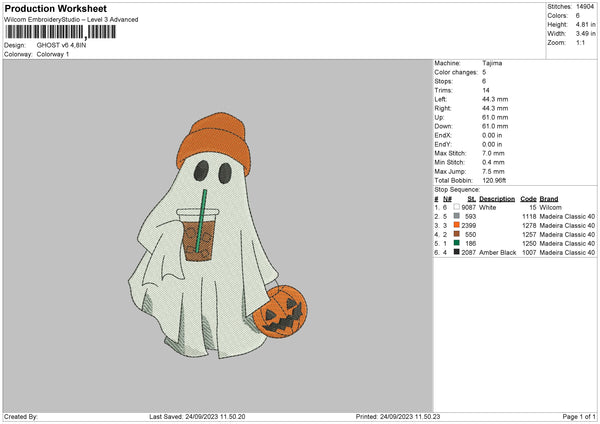Click the 'Last Saved: 24/09/2023 11.50.20' text
This screenshot has width=600, height=424.
(197, 416)
